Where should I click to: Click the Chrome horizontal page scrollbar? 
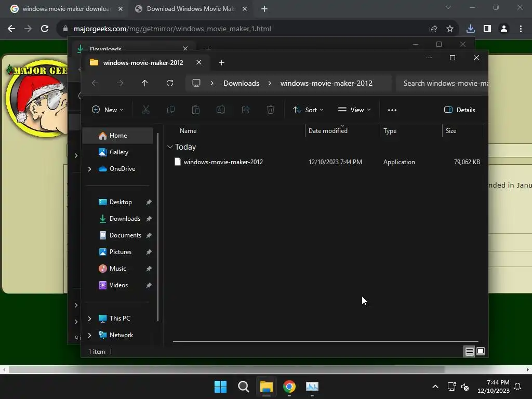pyautogui.click(x=227, y=369)
